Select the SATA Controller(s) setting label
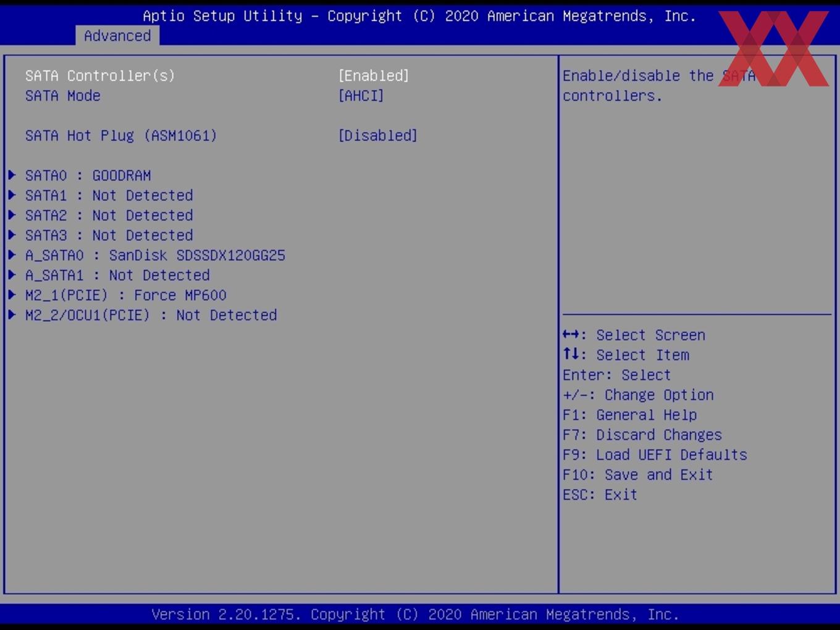 click(x=100, y=75)
